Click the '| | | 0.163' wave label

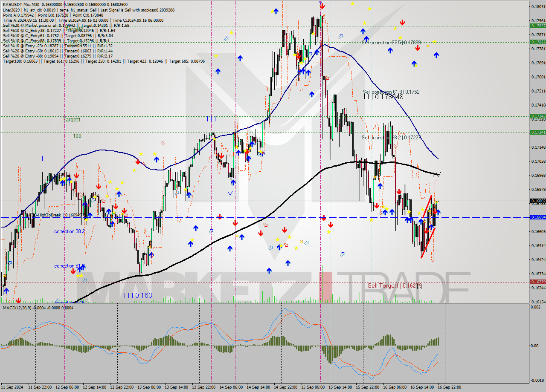(x=138, y=295)
